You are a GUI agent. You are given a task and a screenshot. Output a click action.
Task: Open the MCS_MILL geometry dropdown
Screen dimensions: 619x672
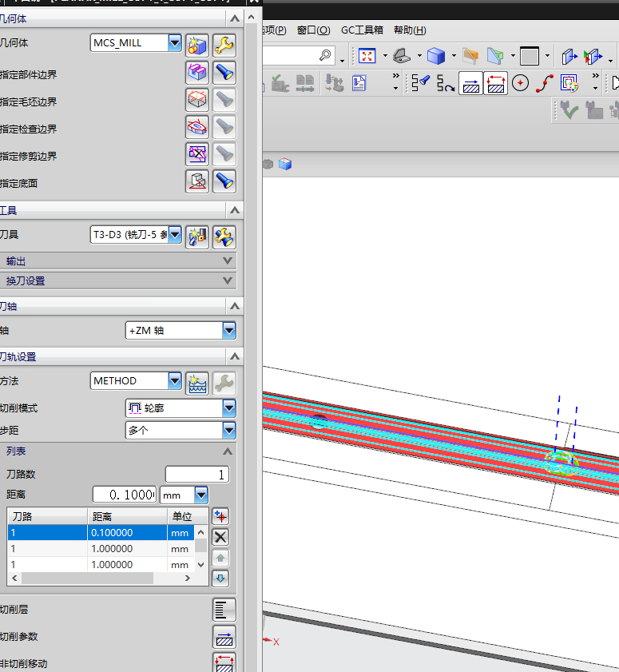pos(175,43)
